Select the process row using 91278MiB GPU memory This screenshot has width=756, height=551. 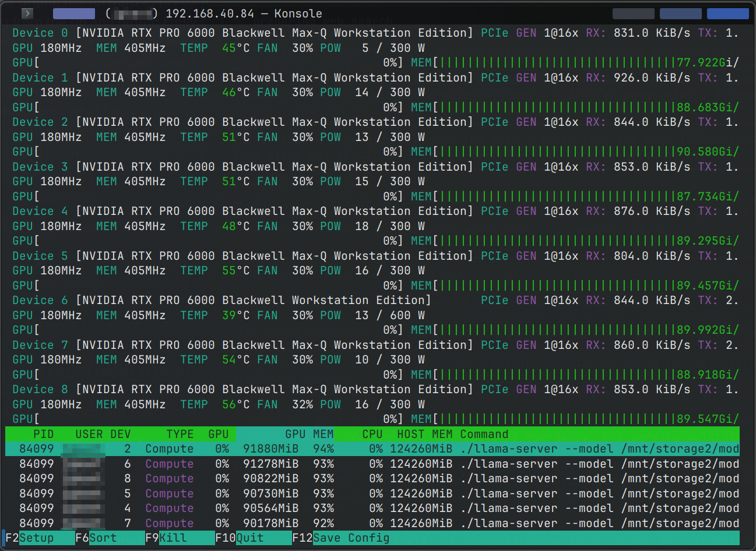(x=372, y=464)
